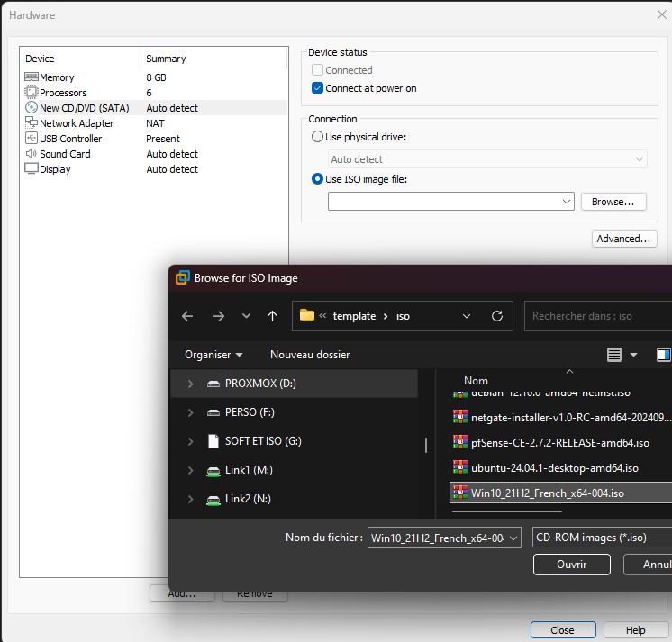Select pfSense-CE-2.7.2-RELEASE-amd64.iso file name
672x642 pixels.
[x=560, y=443]
